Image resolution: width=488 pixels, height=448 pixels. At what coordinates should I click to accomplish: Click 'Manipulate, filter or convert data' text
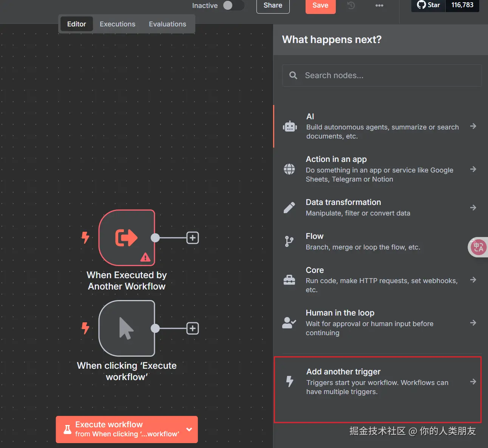pos(358,213)
